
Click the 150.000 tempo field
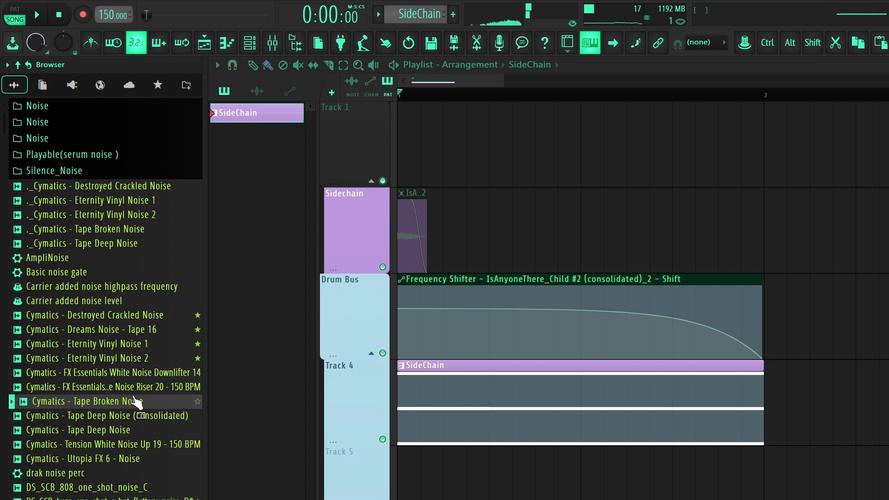coord(113,15)
